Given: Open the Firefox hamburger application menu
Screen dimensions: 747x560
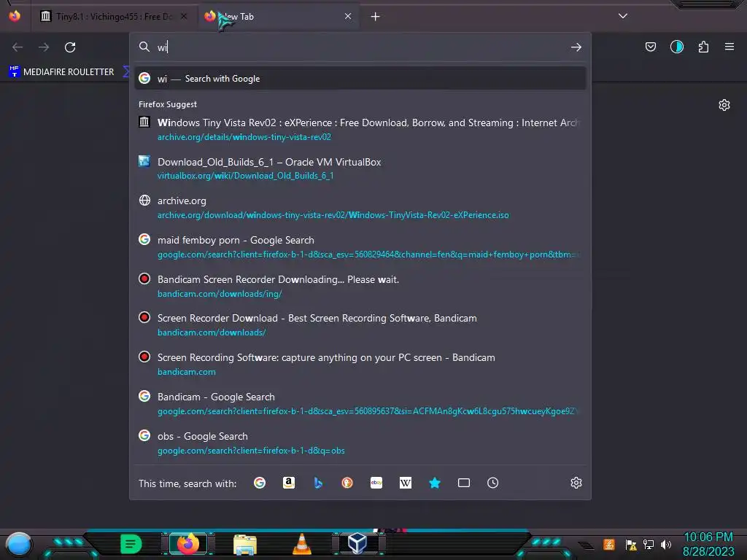Looking at the screenshot, I should (x=729, y=47).
